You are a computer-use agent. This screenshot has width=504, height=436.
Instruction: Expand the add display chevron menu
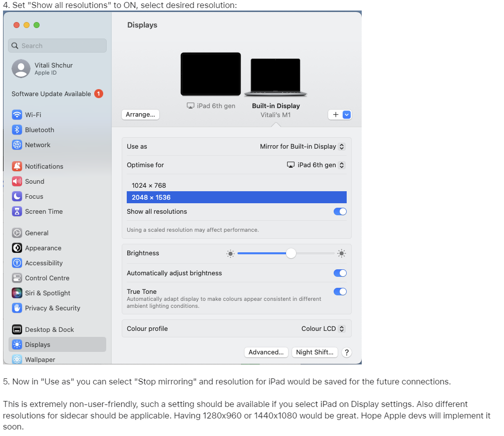pyautogui.click(x=347, y=115)
